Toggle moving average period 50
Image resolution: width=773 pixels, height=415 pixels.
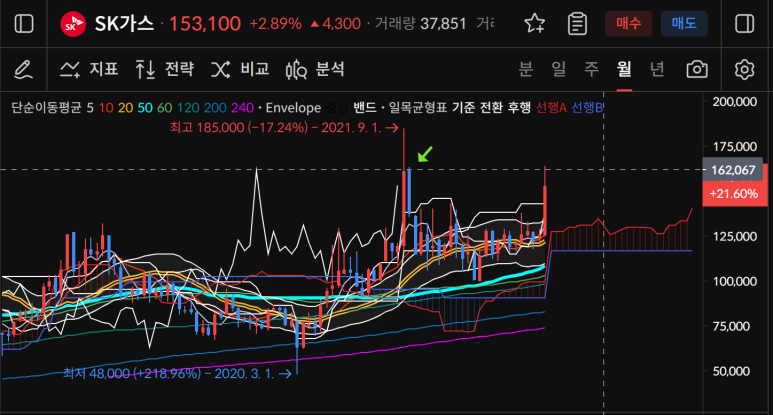[145, 107]
